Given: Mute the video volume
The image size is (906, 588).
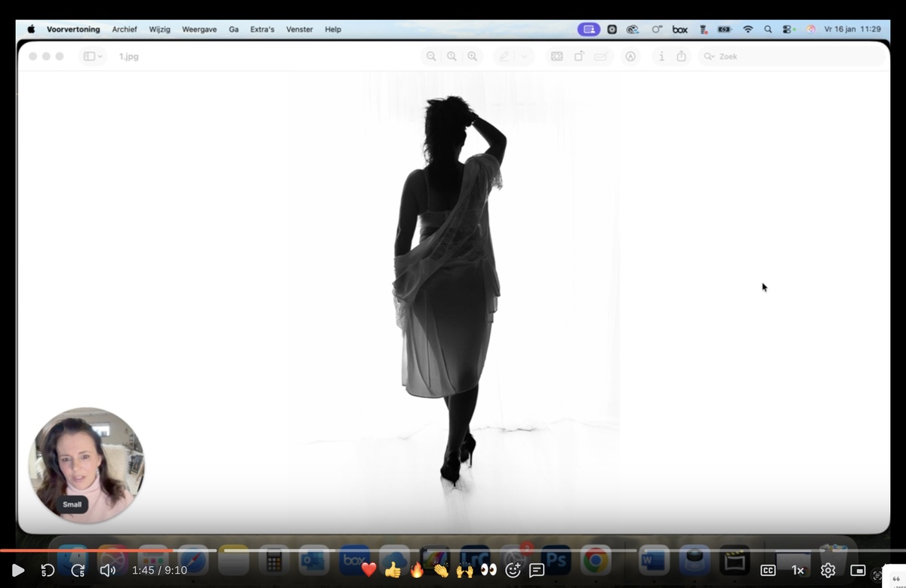Looking at the screenshot, I should point(108,571).
